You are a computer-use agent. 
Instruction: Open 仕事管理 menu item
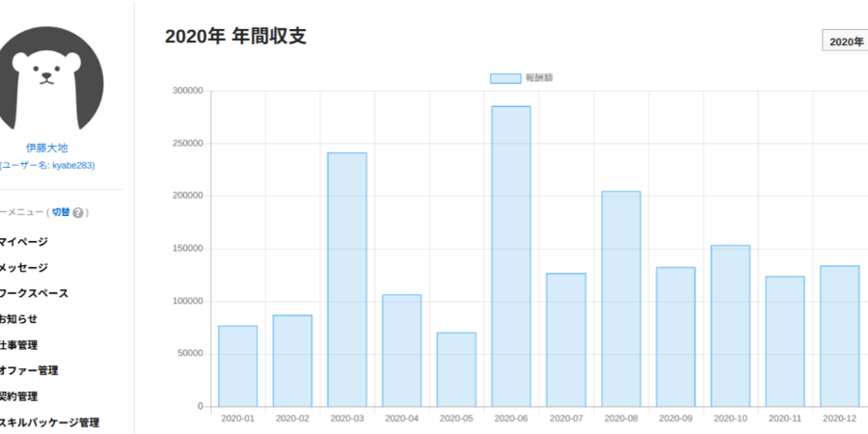pyautogui.click(x=19, y=345)
